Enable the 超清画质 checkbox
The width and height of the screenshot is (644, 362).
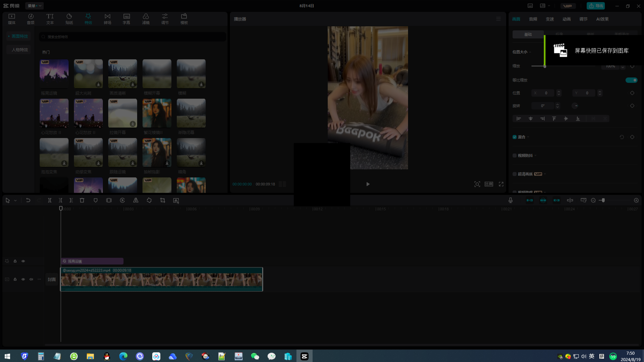pyautogui.click(x=515, y=174)
